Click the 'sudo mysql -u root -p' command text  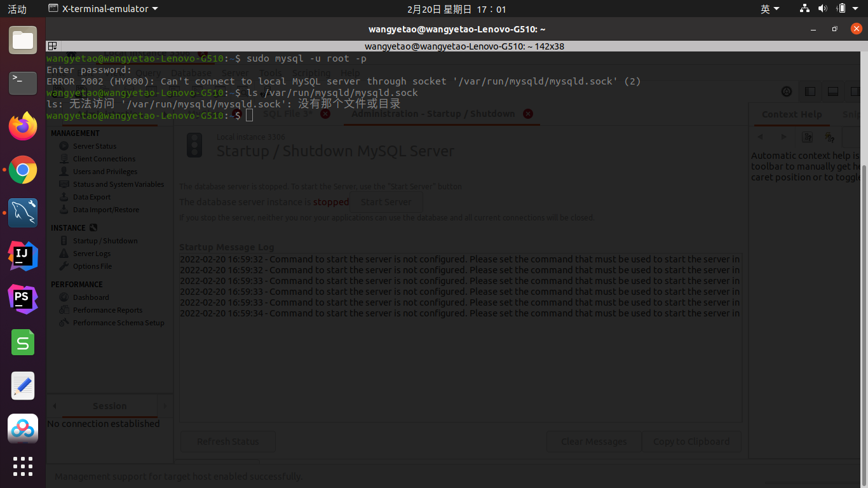(x=306, y=58)
